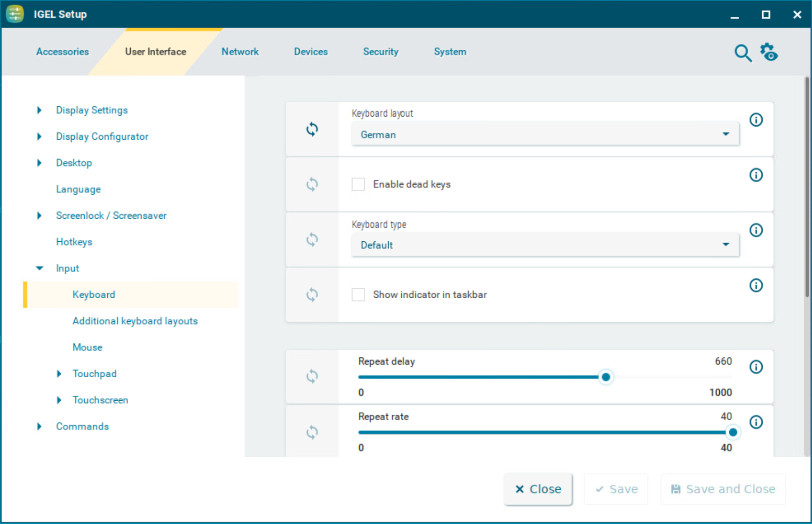Open the Keyboard type dropdown

pyautogui.click(x=545, y=245)
